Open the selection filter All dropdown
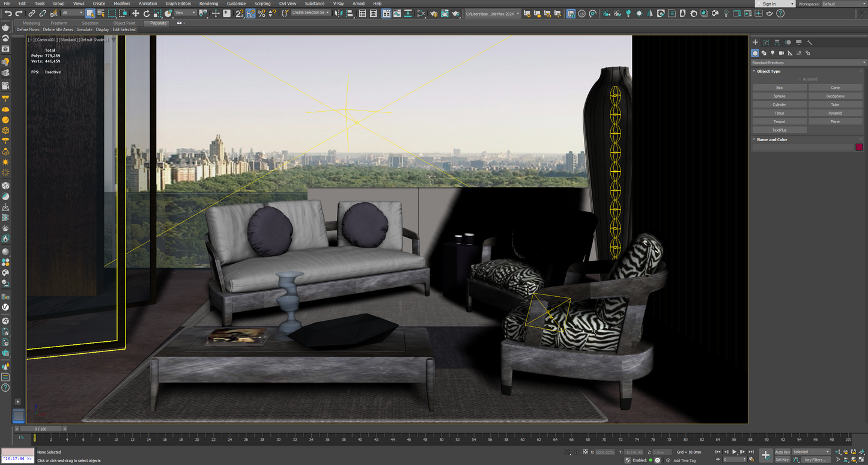 point(73,13)
